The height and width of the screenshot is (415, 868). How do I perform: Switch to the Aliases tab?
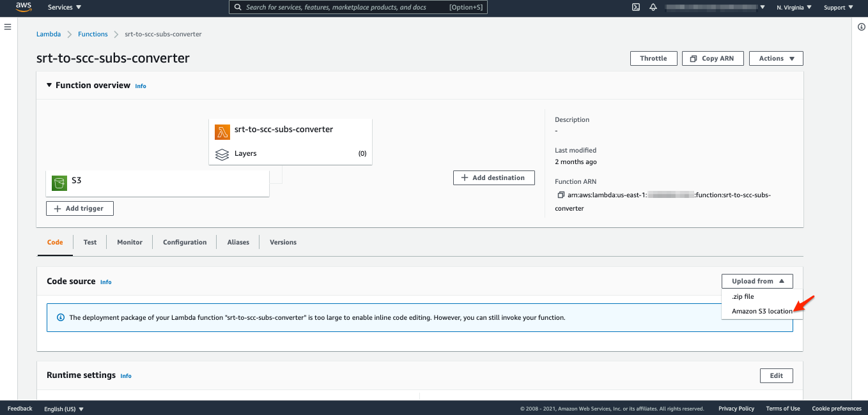click(238, 242)
